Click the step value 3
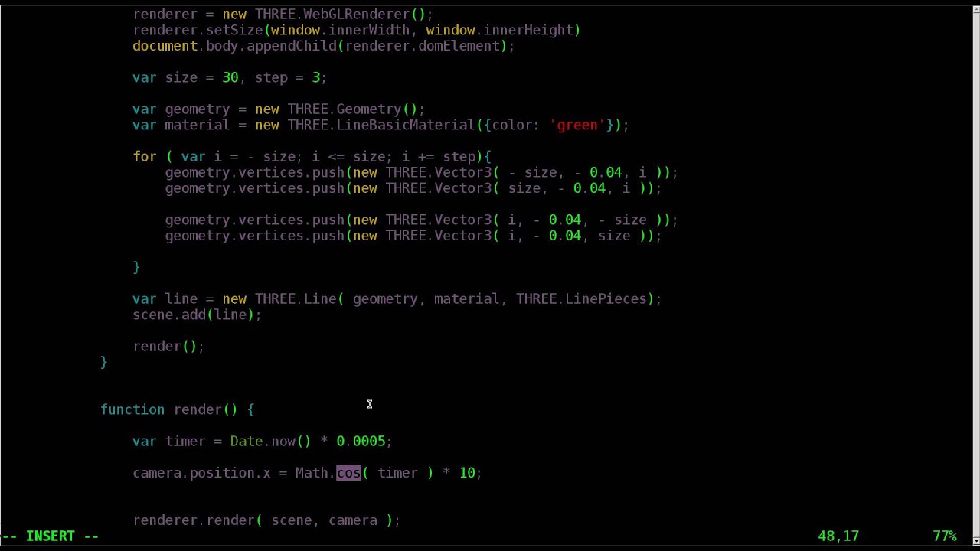Screen dimensions: 980x551 coord(316,77)
